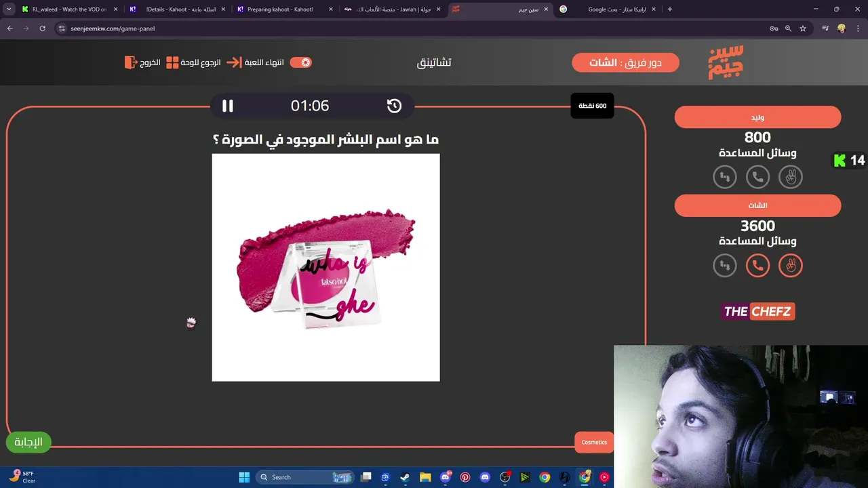868x488 pixels.
Task: Click the الشات team name bar
Action: click(x=757, y=205)
